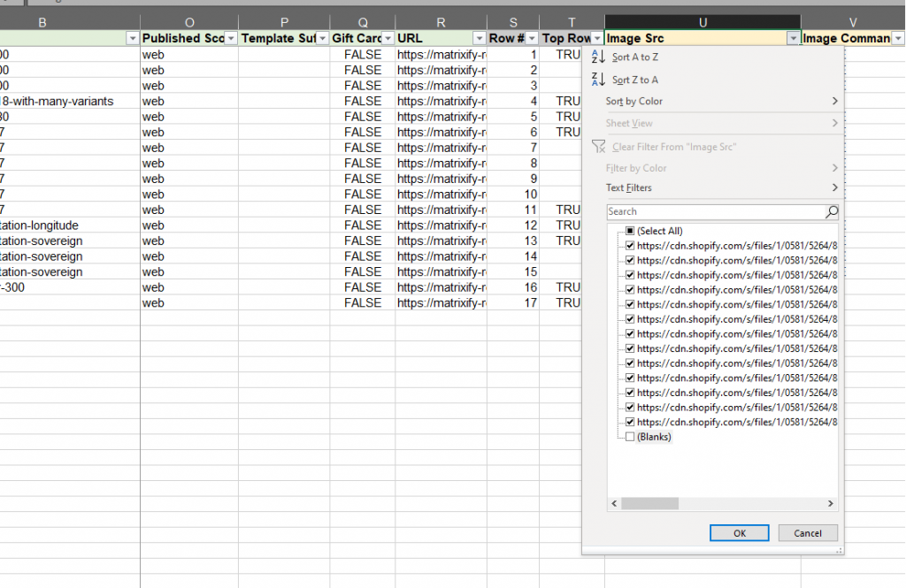Click the Search input field in the filter
The height and width of the screenshot is (588, 906).
(x=708, y=211)
